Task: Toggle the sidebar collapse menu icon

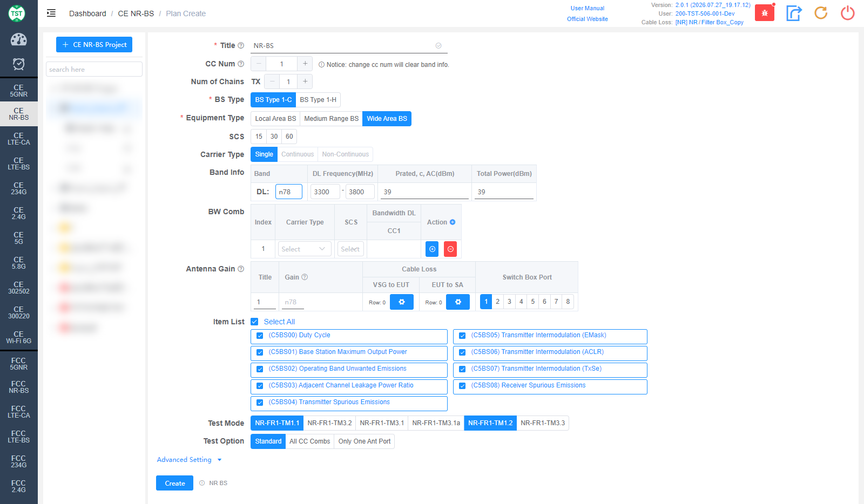Action: [51, 13]
